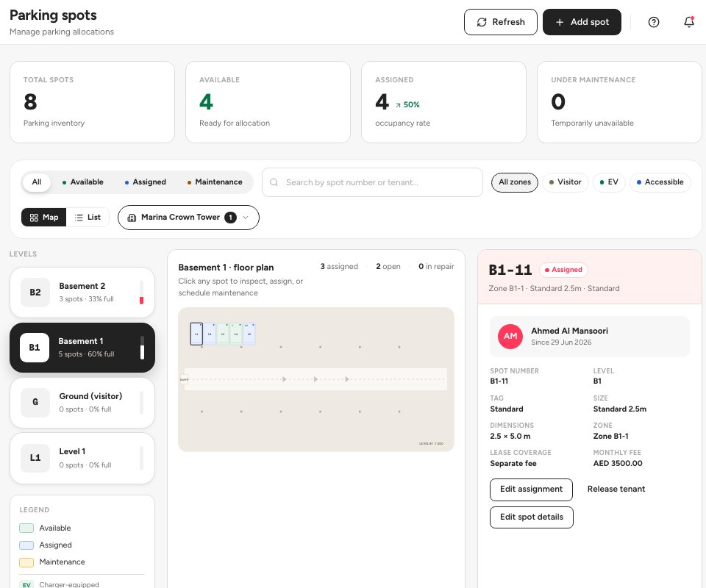Filter zones by EV
Viewport: 706px width, 588px height.
[609, 182]
